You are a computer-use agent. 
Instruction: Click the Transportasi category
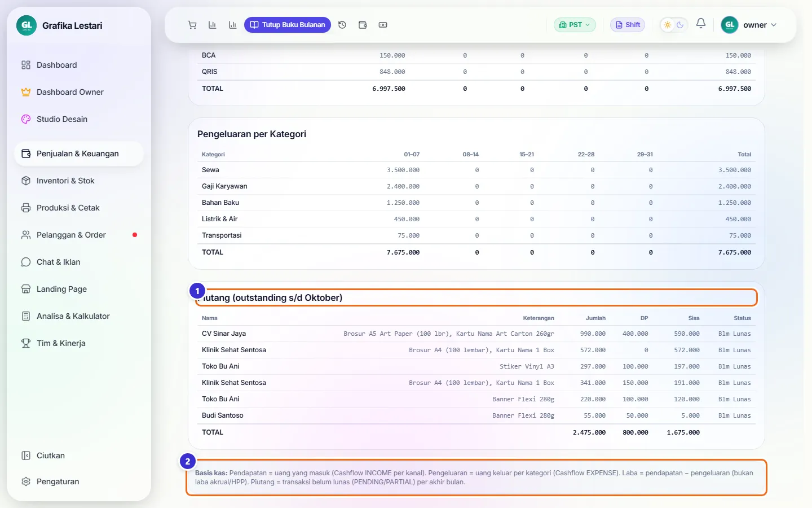222,235
